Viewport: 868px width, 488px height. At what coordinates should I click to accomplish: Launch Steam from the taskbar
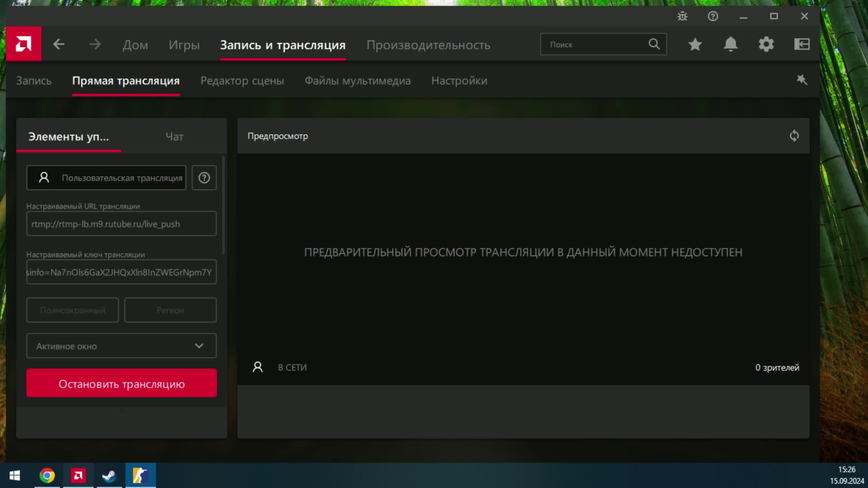pyautogui.click(x=108, y=476)
